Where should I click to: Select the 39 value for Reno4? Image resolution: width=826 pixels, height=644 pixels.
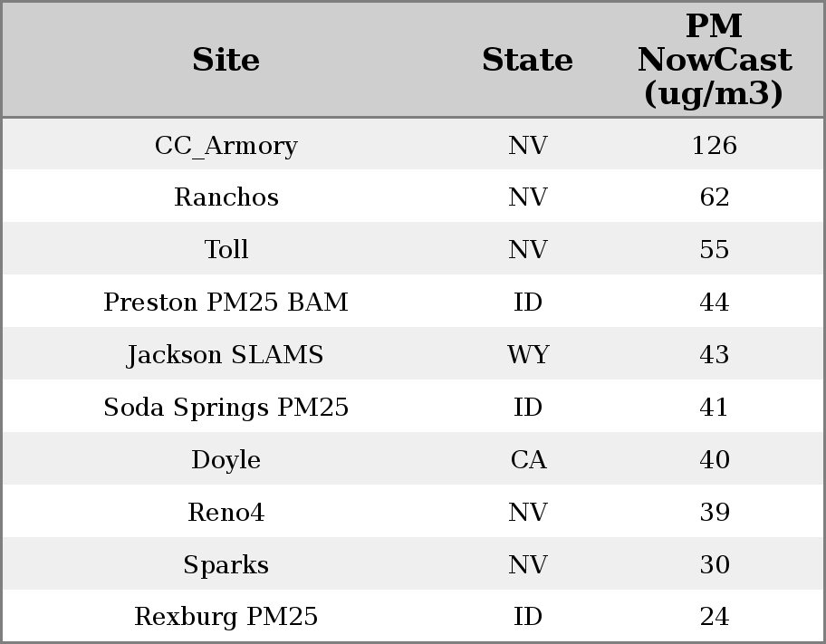pos(714,512)
